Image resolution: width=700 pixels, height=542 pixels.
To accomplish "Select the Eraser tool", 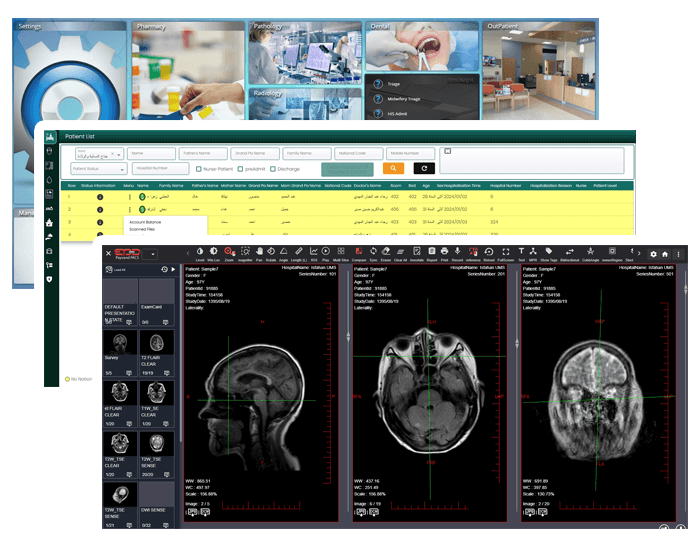I will [x=386, y=253].
